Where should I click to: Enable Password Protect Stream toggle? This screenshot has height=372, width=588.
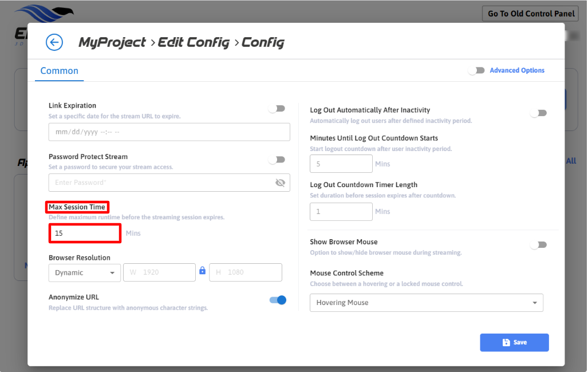(x=277, y=160)
